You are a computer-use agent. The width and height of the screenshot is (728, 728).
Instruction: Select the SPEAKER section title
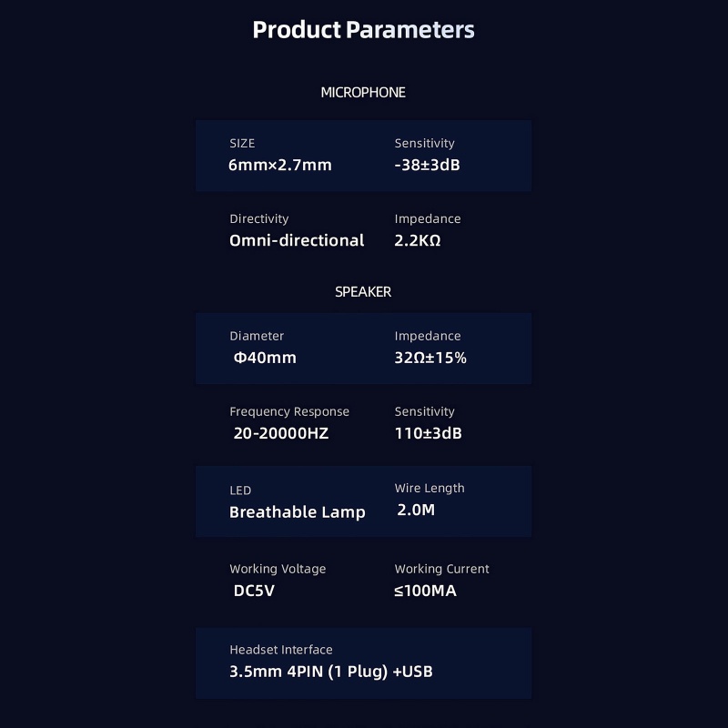click(x=363, y=292)
